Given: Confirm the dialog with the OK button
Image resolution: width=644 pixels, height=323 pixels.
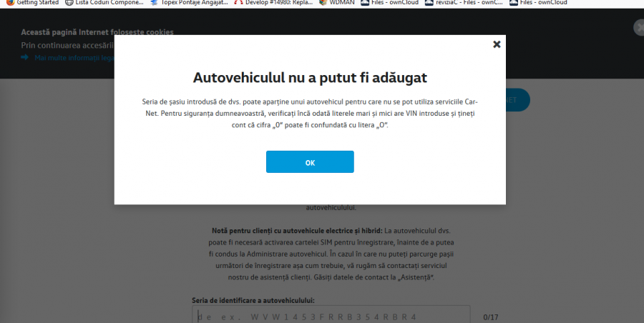Looking at the screenshot, I should [x=310, y=161].
